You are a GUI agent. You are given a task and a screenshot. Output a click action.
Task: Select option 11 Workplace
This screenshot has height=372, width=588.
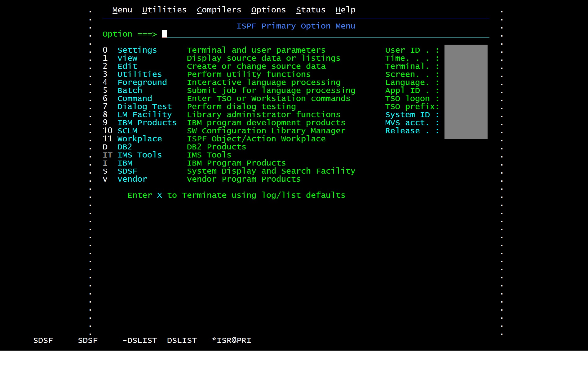[x=139, y=139]
